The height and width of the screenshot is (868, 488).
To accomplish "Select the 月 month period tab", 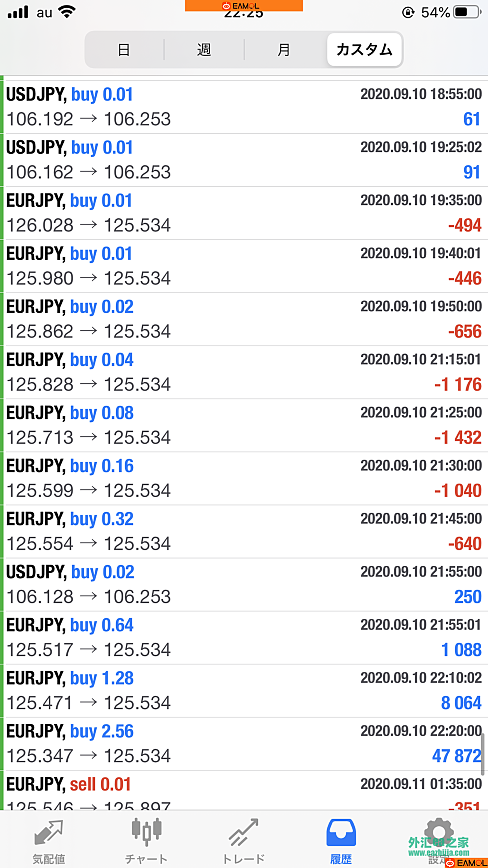I will pyautogui.click(x=284, y=50).
